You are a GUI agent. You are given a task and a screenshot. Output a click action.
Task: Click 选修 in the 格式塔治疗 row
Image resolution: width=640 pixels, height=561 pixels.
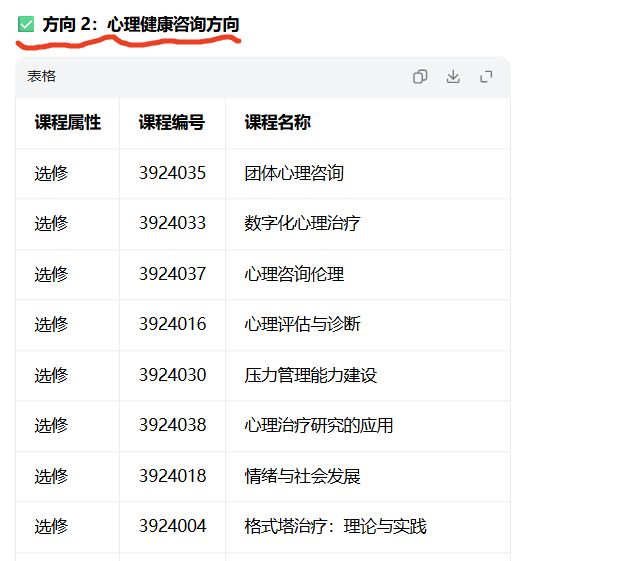[x=51, y=526]
